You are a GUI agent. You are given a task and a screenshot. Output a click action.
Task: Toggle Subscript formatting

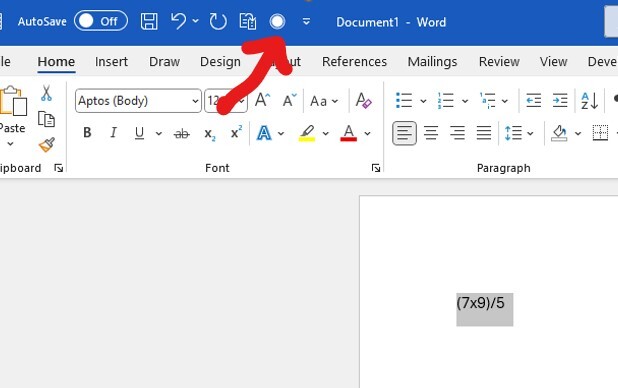click(210, 134)
